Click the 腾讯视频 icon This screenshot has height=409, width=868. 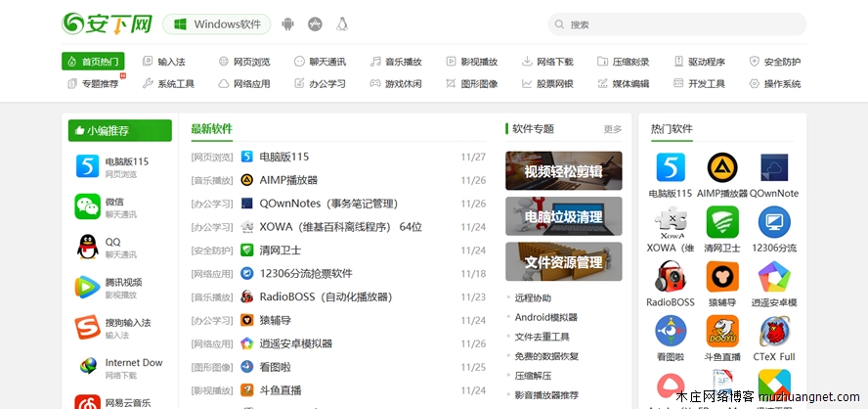pos(87,287)
